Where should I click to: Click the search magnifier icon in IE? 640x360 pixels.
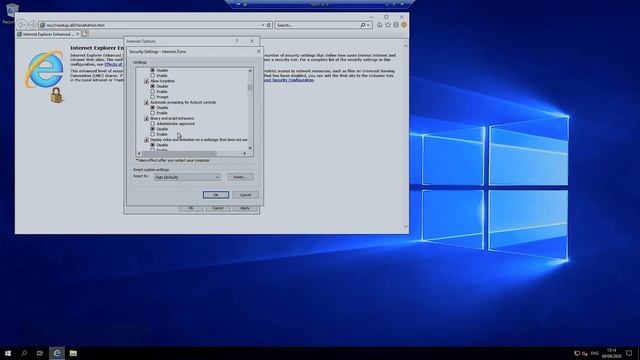pyautogui.click(x=362, y=25)
